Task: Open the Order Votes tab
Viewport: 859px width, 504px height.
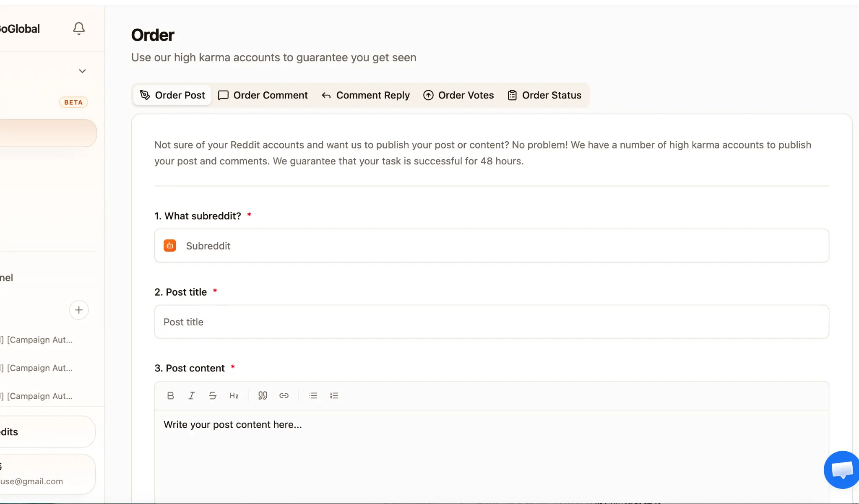Action: [x=458, y=95]
